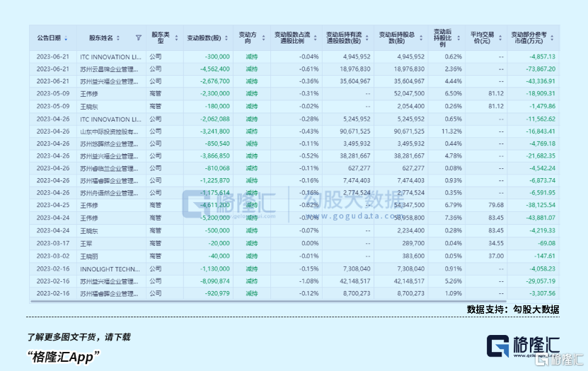This screenshot has width=588, height=371.
Task: Select shareholder 苏州云昌锦企业管理... row name
Action: [109, 69]
